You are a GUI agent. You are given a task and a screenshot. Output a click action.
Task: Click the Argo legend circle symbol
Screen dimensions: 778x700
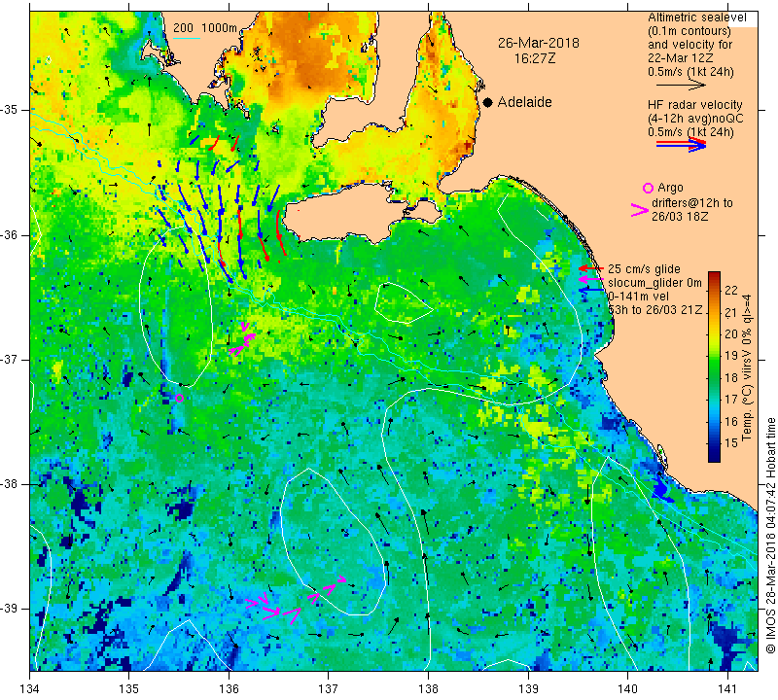pos(648,188)
